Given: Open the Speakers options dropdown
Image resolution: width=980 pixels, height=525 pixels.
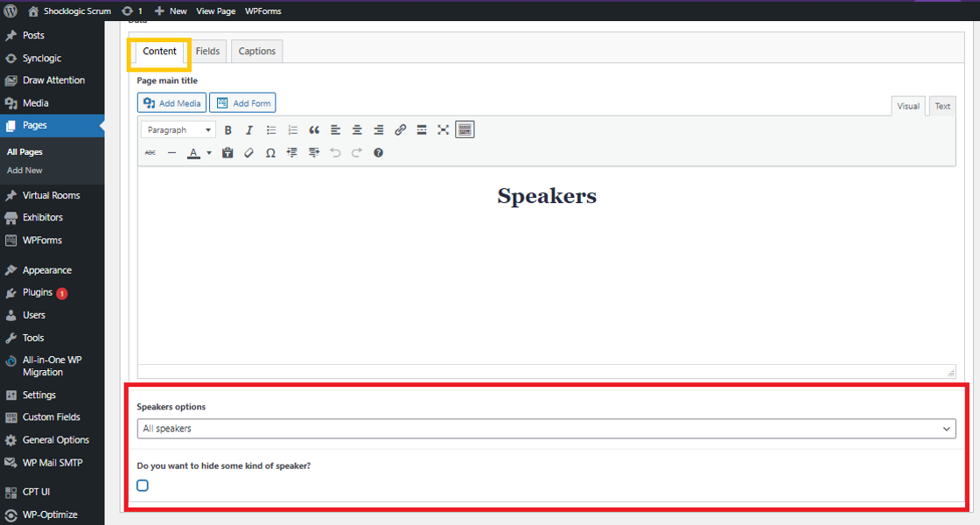Looking at the screenshot, I should [546, 429].
